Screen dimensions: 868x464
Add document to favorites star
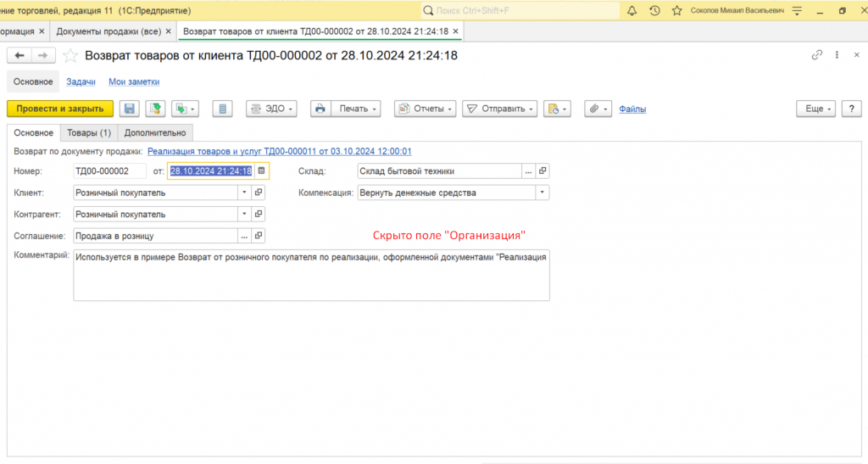(x=70, y=55)
